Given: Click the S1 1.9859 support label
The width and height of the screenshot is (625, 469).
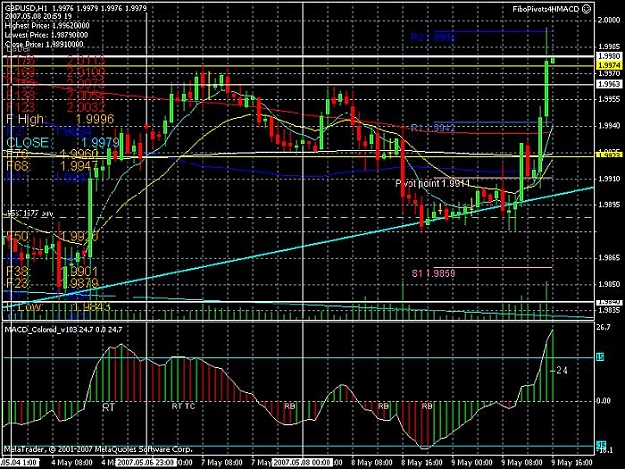Looking at the screenshot, I should (x=433, y=273).
